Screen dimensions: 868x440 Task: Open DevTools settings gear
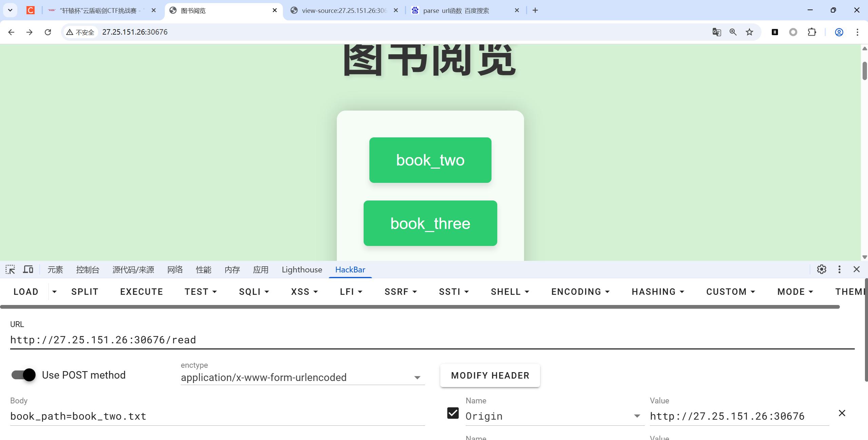[821, 270]
